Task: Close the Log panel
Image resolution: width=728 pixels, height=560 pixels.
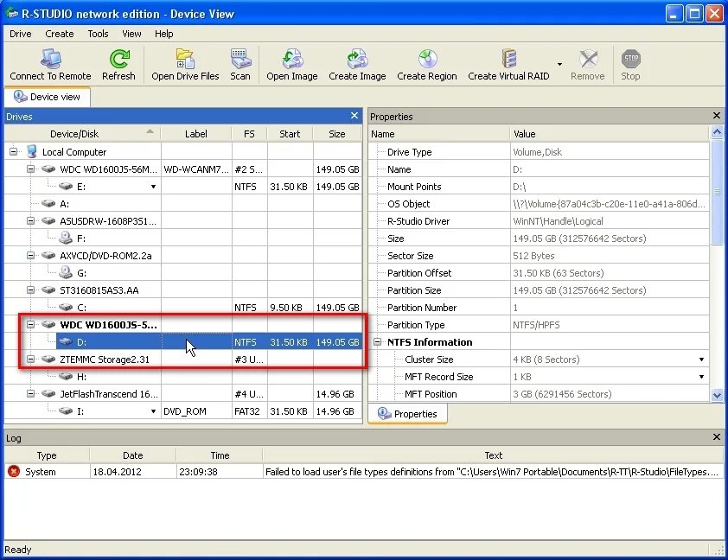Action: tap(717, 437)
